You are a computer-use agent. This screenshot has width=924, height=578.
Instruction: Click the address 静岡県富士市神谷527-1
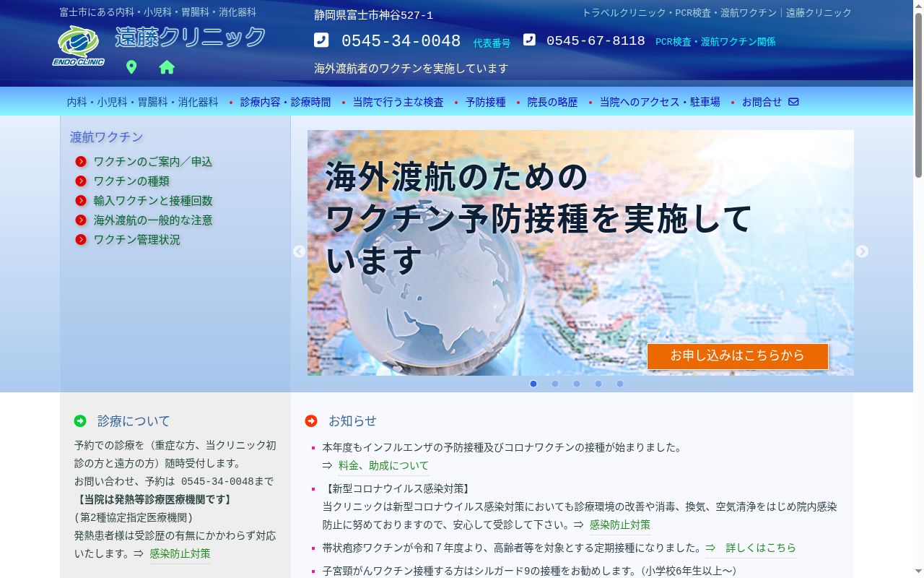[x=373, y=15]
